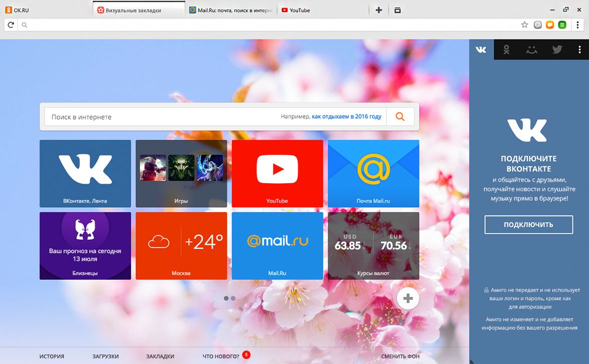Screen dimensions: 589x364
Task: Open ИСТОРИЯ at the bottom
Action: [52, 356]
